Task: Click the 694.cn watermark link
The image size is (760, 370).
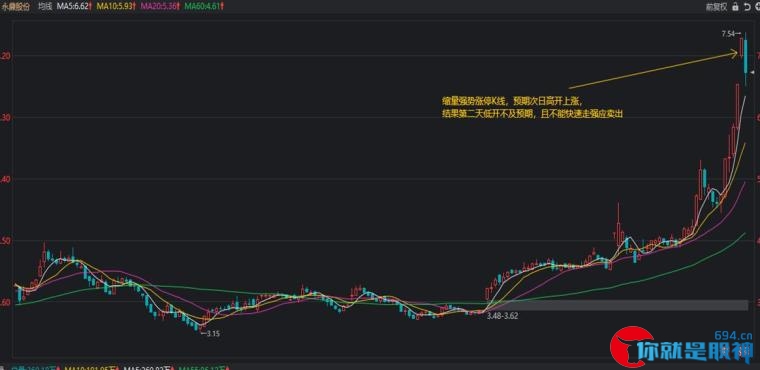Action: click(x=734, y=335)
